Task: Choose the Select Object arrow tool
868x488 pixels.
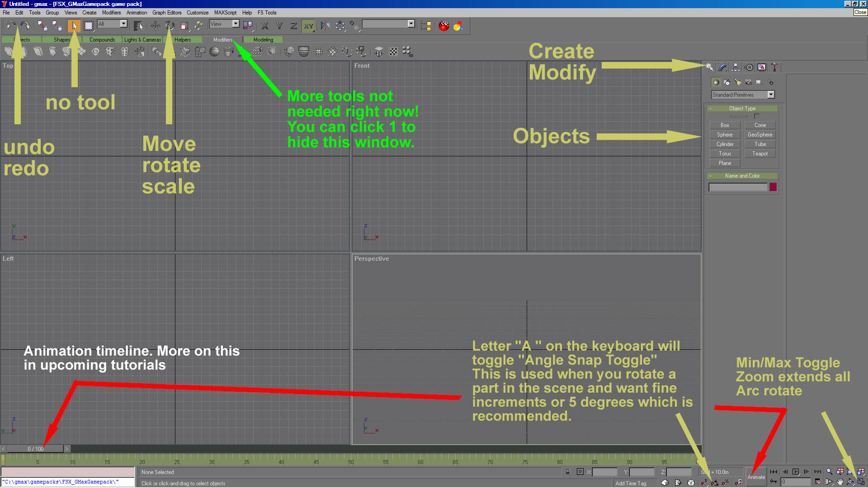Action: coord(74,26)
